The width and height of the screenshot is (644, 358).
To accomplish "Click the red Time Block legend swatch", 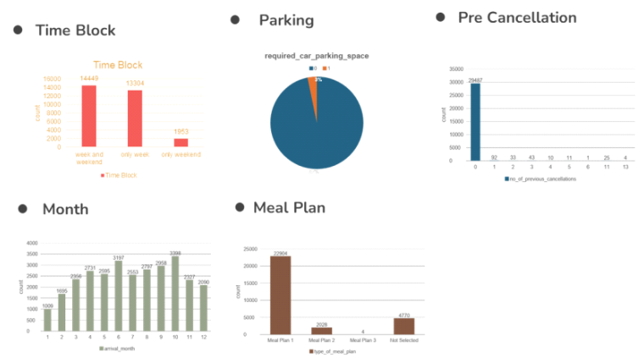I will pos(103,175).
